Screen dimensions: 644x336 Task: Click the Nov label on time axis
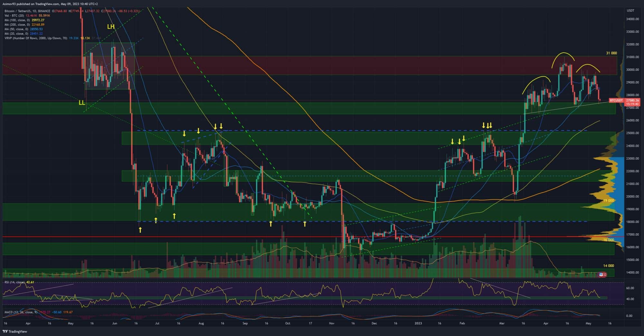332,323
